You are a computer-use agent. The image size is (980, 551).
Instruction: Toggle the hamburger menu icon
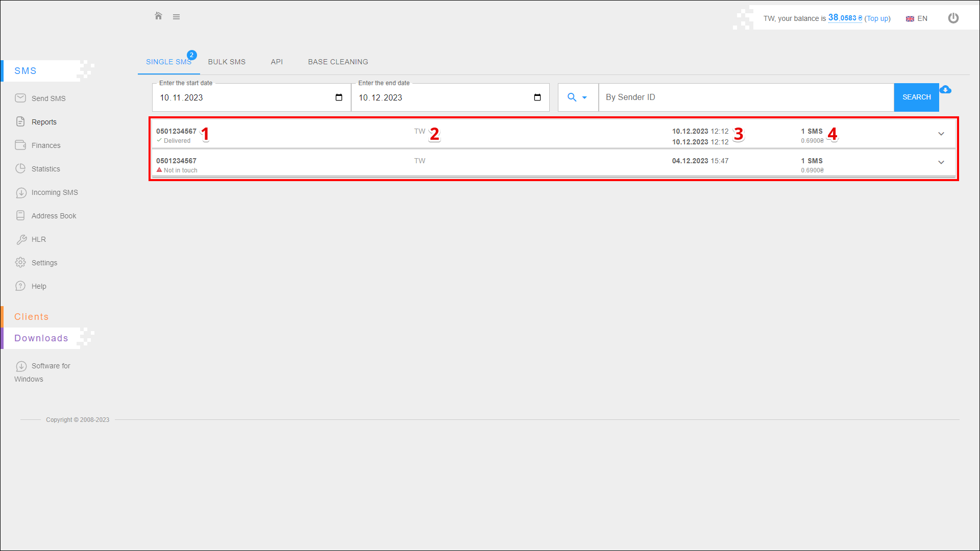[x=176, y=17]
